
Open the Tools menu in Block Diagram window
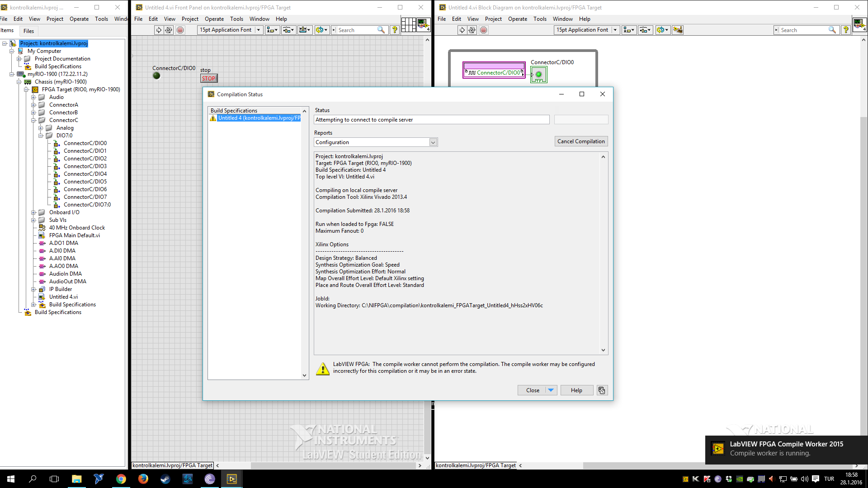pos(540,19)
